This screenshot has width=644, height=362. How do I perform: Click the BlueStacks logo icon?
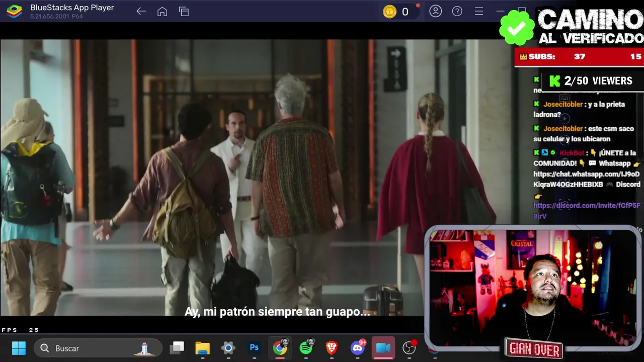click(14, 12)
